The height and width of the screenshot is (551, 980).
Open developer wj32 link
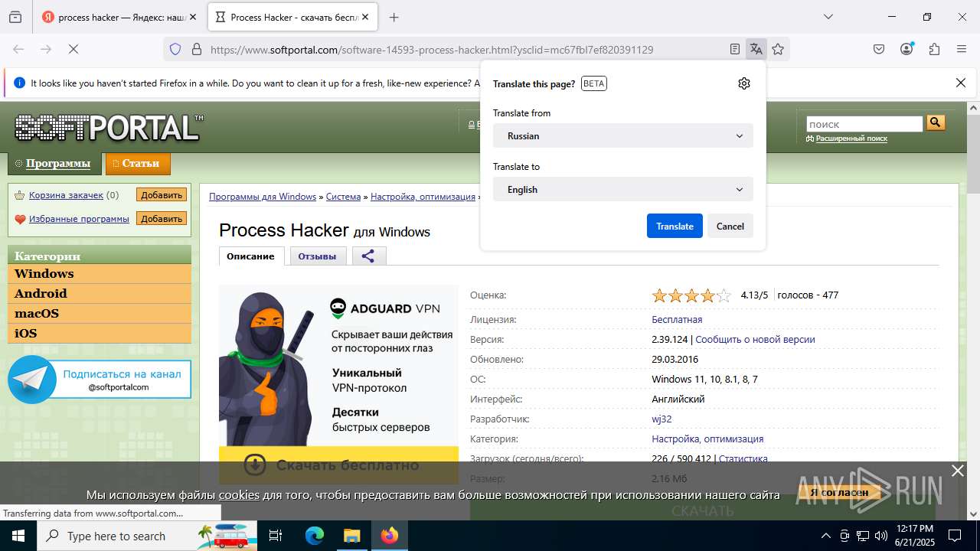point(661,419)
